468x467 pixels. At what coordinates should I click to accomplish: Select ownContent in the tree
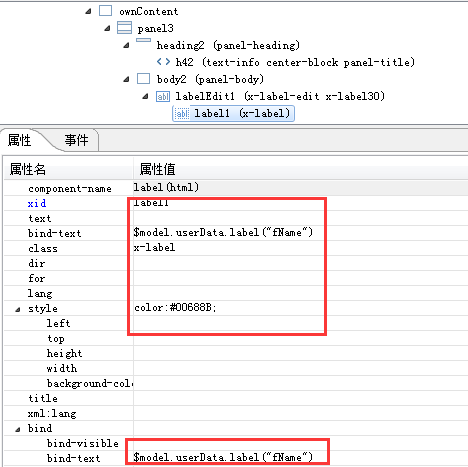click(x=149, y=11)
